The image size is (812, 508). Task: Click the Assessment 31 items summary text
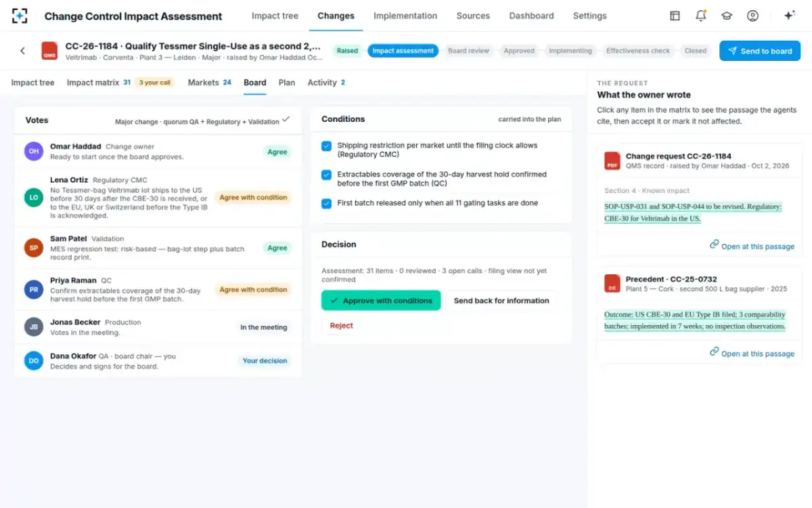pyautogui.click(x=434, y=275)
